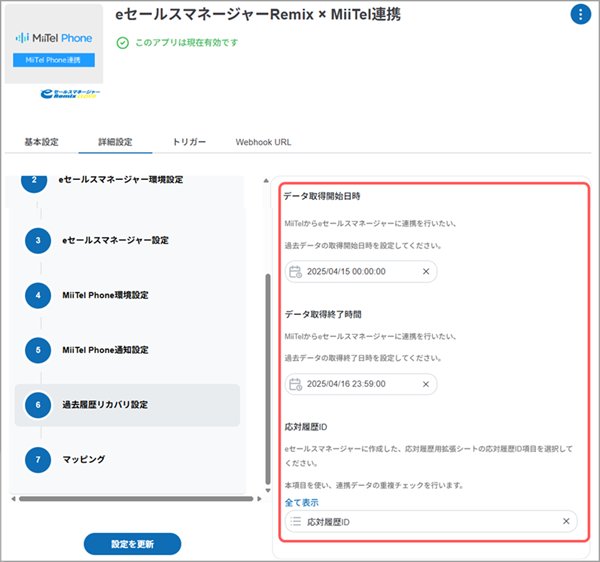The image size is (600, 562).
Task: Click list icon in 応対履歴ID field
Action: coord(294,521)
